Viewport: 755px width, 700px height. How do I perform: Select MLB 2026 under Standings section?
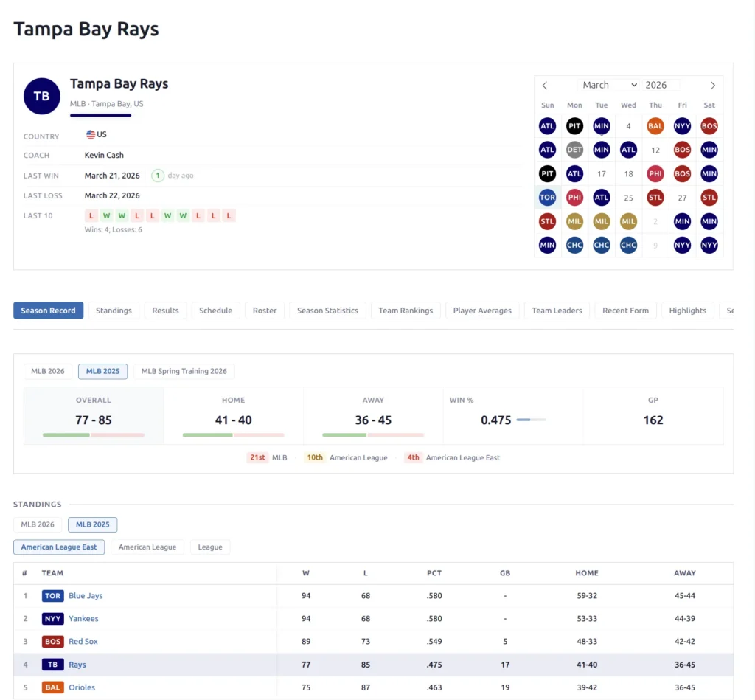[x=38, y=524]
